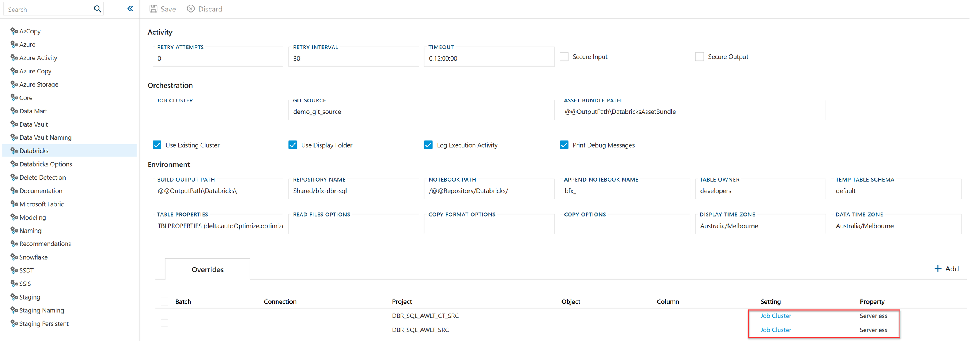Click the Table Owner field

[761, 189]
